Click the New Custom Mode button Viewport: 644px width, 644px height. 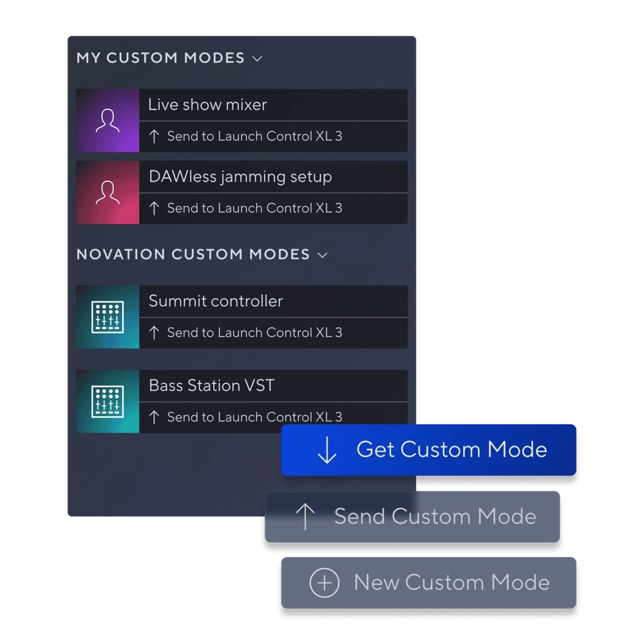pos(429,582)
